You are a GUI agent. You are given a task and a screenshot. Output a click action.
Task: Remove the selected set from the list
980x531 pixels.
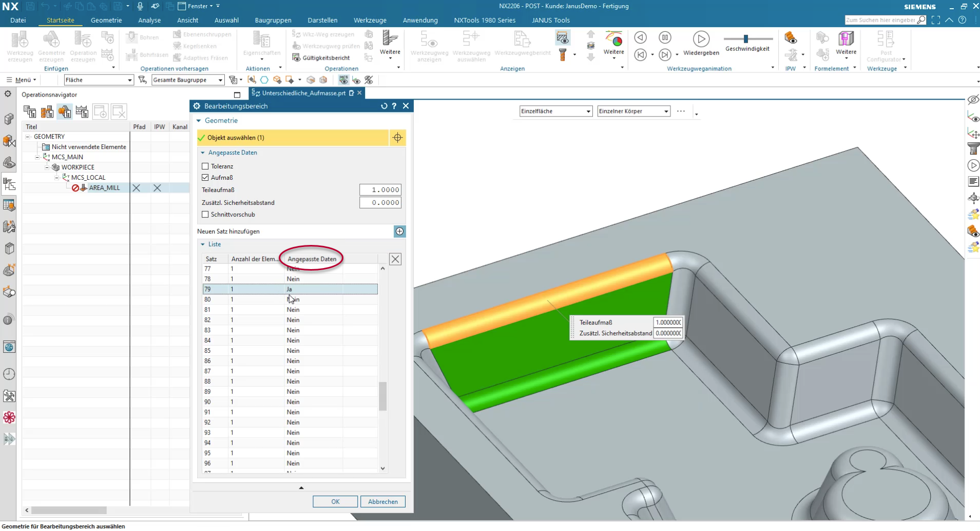(395, 259)
